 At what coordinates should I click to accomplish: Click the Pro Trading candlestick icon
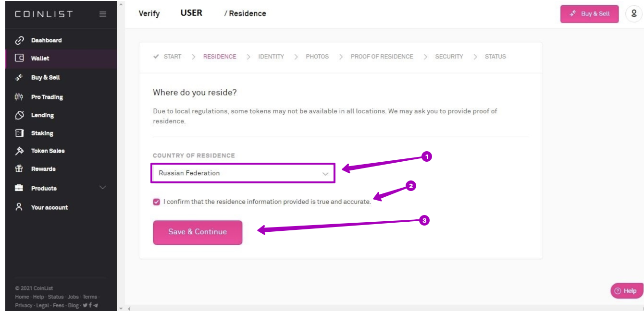coord(19,96)
